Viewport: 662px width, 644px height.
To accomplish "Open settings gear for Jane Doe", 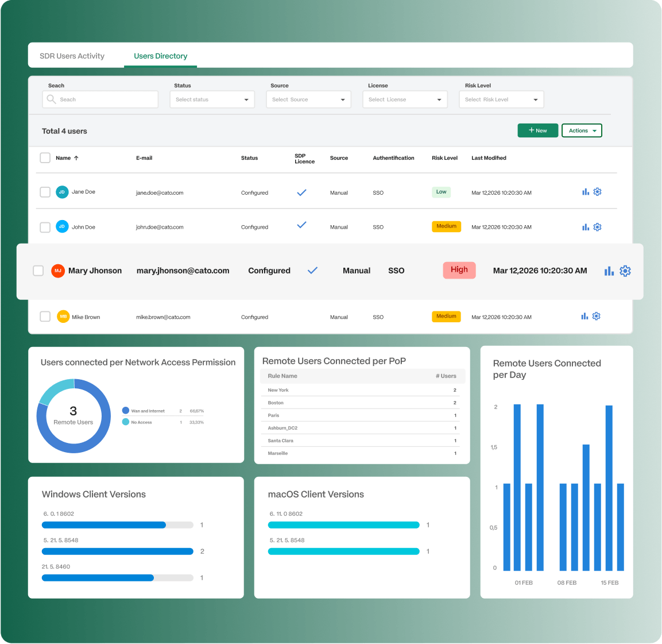I will click(x=597, y=192).
